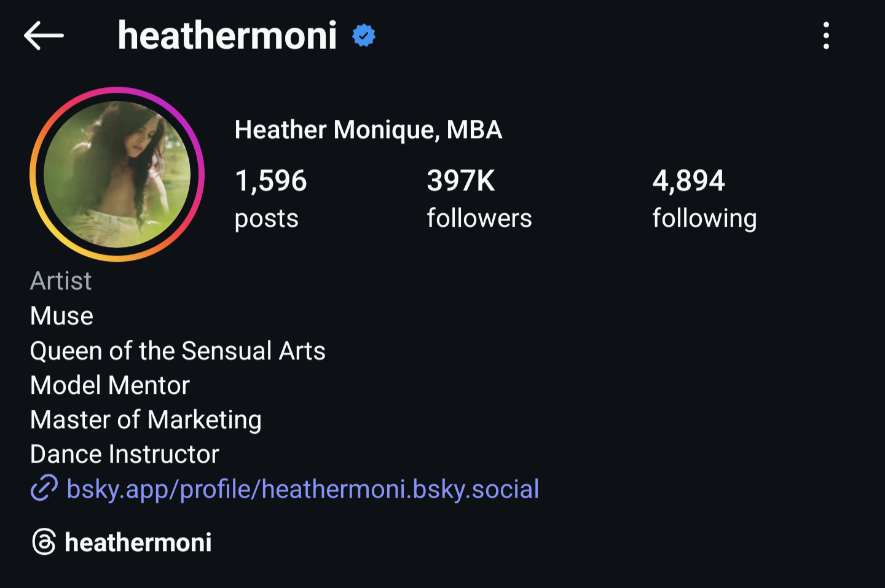Screen dimensions: 885x588
Task: Open the heathermoni Threads handle
Action: pos(138,543)
